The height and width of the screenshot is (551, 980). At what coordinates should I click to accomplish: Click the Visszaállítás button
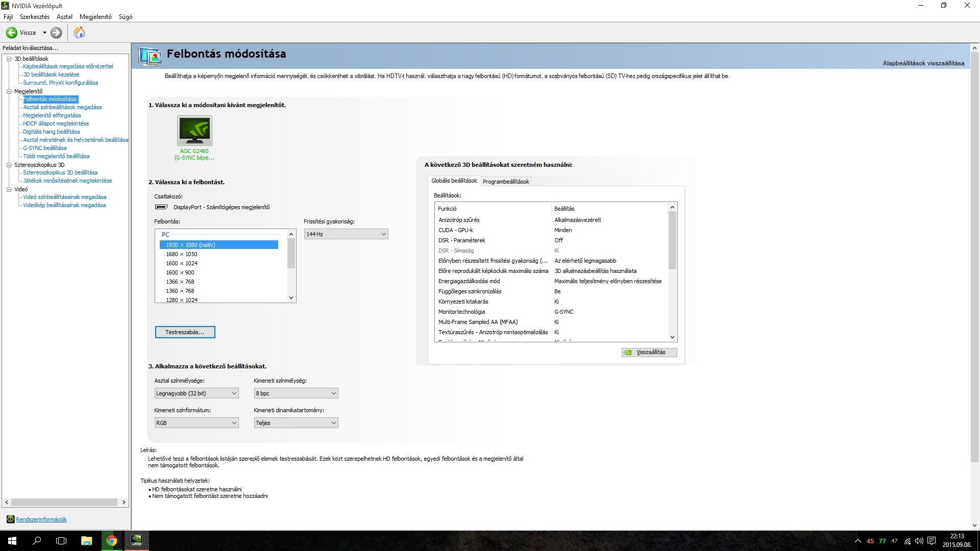point(649,352)
